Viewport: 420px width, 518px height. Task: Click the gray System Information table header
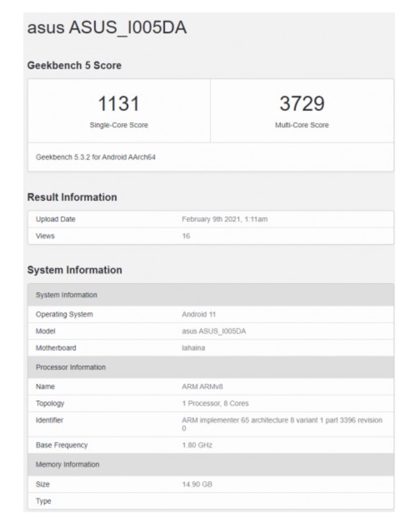tap(210, 295)
